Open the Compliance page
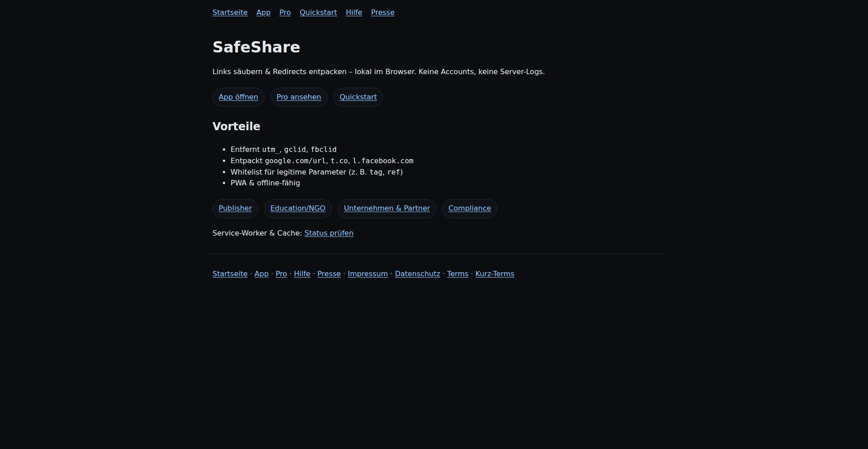Viewport: 868px width, 449px height. pos(469,208)
